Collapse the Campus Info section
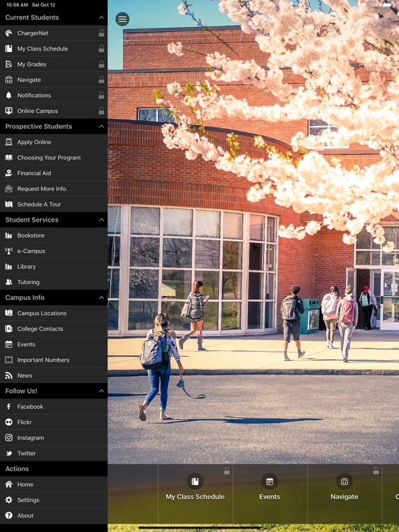The image size is (399, 532). click(x=101, y=298)
